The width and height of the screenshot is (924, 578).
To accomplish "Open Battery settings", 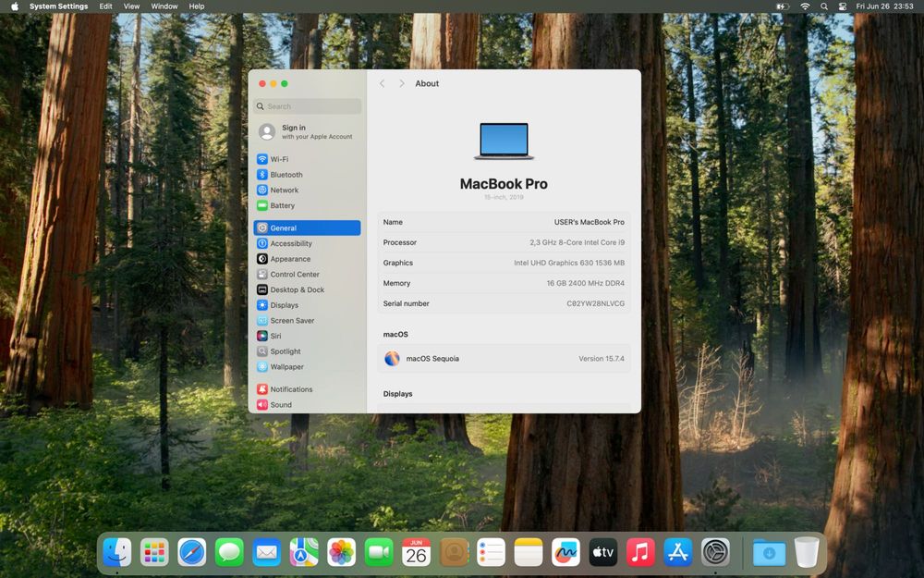I will [307, 205].
